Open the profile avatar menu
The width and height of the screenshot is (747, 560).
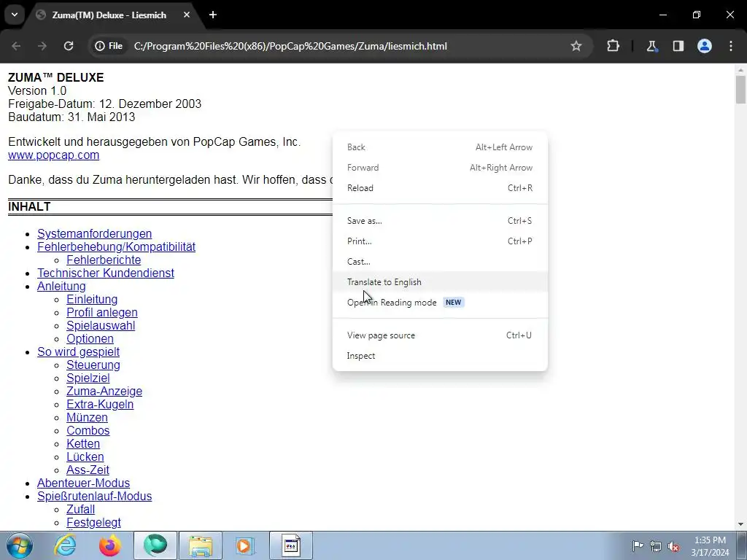pyautogui.click(x=705, y=46)
